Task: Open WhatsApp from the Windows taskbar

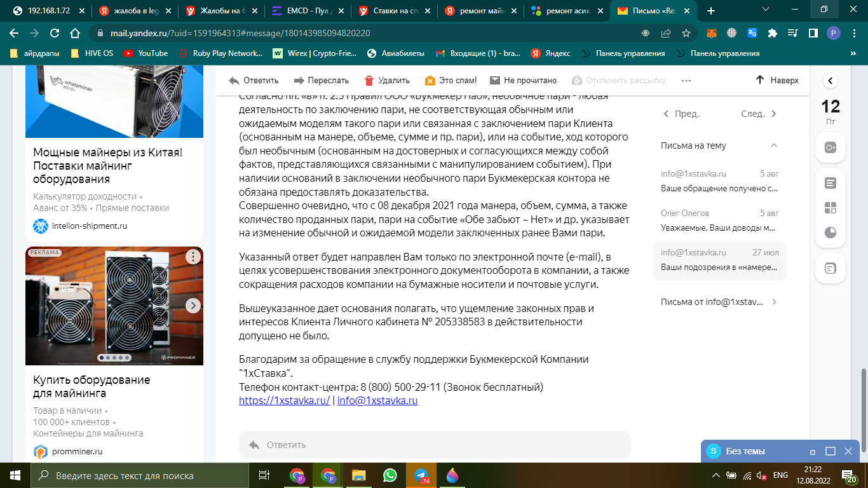Action: click(x=390, y=475)
